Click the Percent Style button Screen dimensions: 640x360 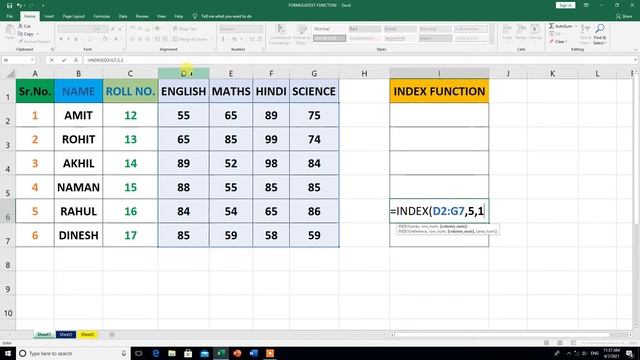pyautogui.click(x=234, y=39)
